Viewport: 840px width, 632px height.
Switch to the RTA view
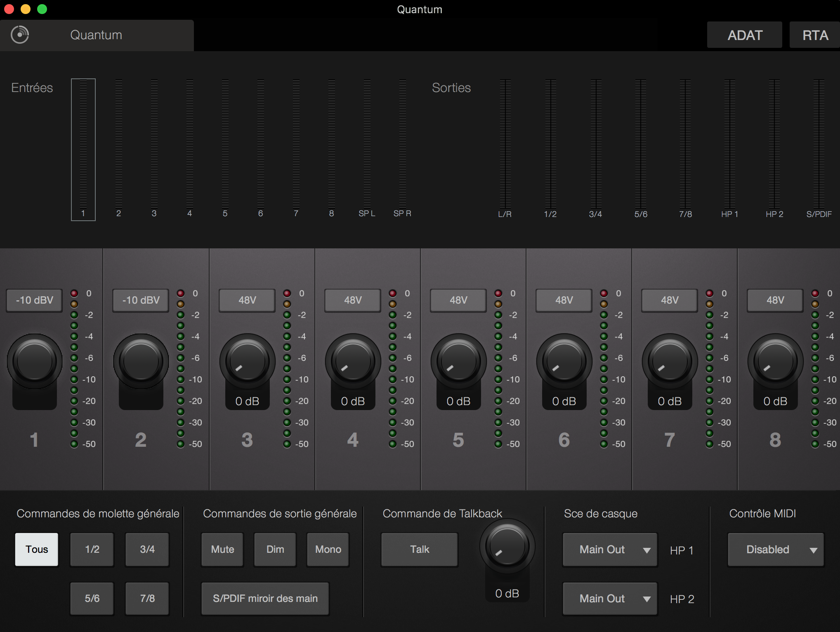pos(814,35)
